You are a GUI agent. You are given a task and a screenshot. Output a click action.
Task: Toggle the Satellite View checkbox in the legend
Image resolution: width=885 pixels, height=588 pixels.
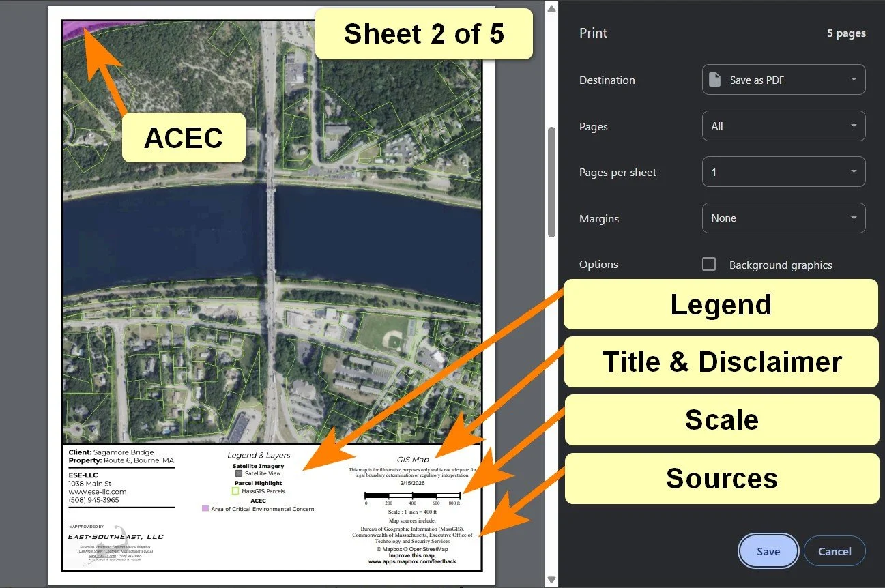coord(237,473)
